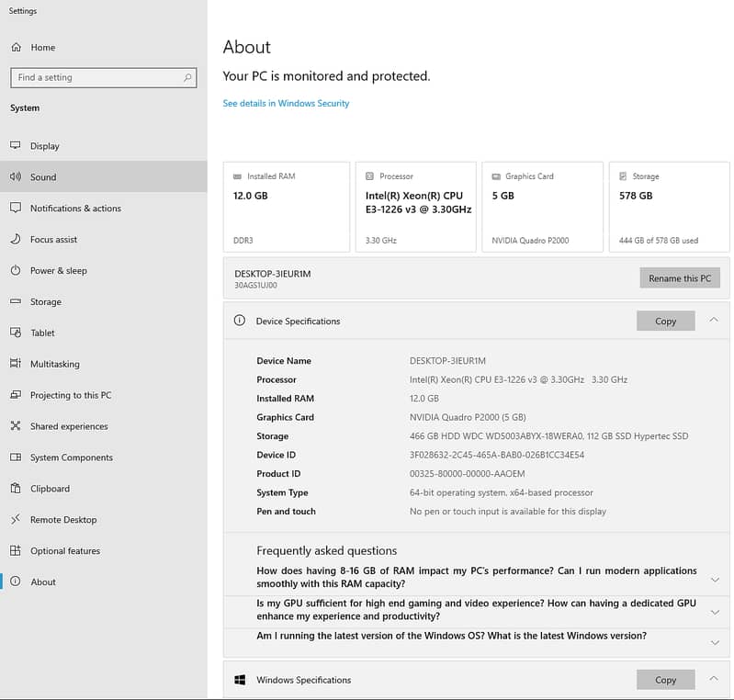
Task: Collapse the Device Specifications section
Action: click(714, 321)
